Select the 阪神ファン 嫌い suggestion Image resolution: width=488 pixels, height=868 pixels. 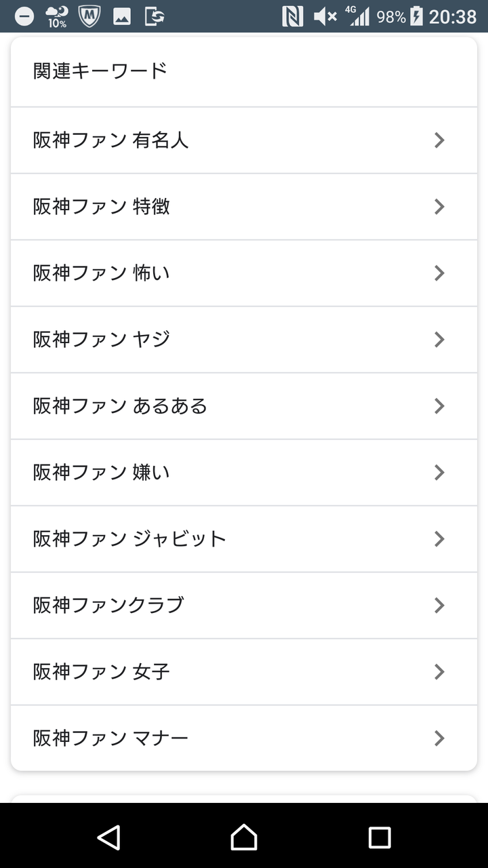pos(102,473)
